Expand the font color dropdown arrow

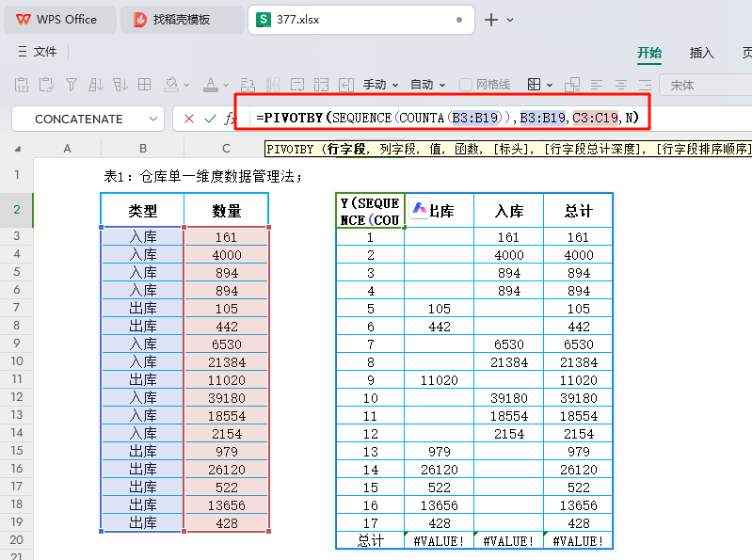tap(226, 86)
